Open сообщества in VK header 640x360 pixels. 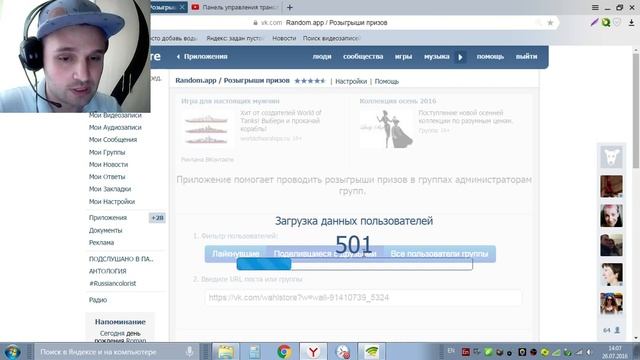coord(363,56)
